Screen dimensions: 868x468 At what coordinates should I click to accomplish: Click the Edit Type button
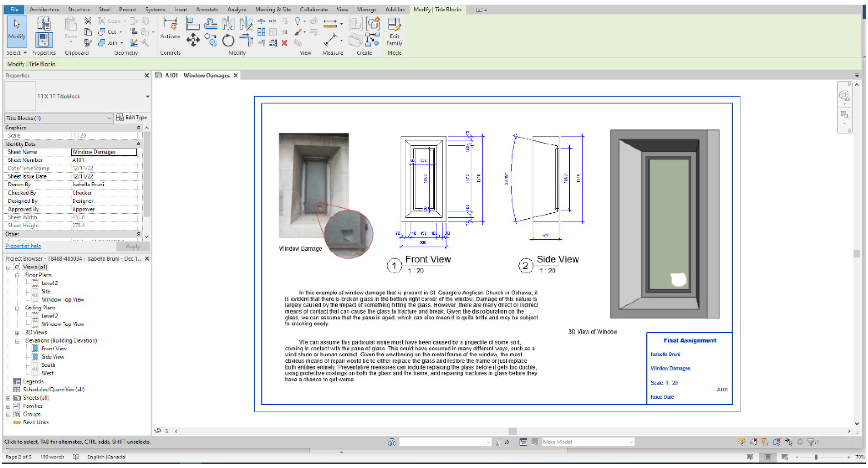132,117
